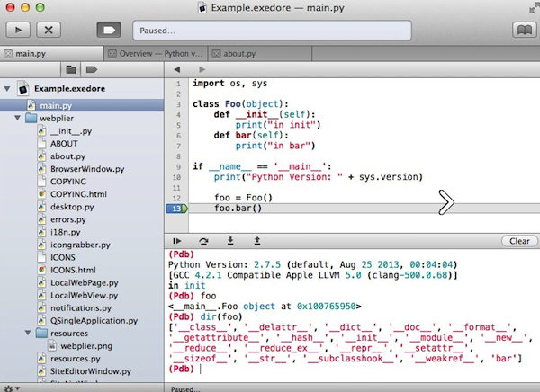Click the debugger Continue icon
540x392 pixels.
click(x=177, y=241)
